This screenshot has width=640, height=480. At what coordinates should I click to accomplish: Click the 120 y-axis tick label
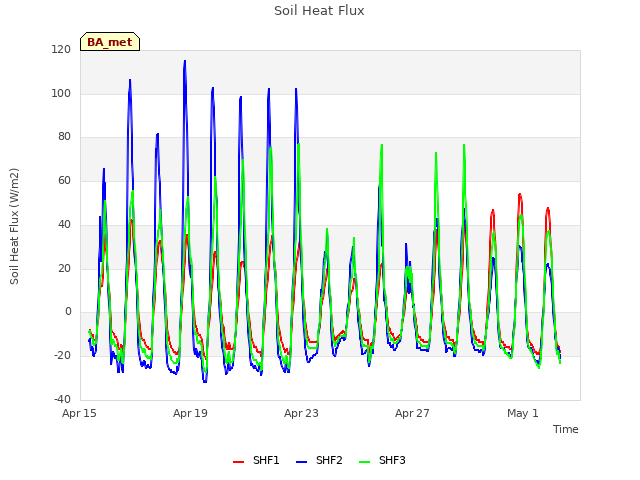61,50
